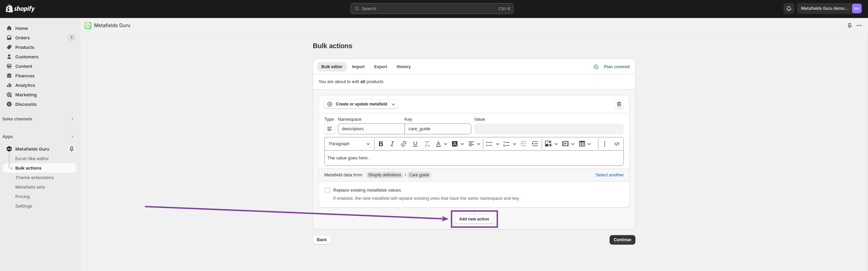Switch to the Bulk editor tab
The width and height of the screenshot is (868, 271).
click(x=332, y=67)
